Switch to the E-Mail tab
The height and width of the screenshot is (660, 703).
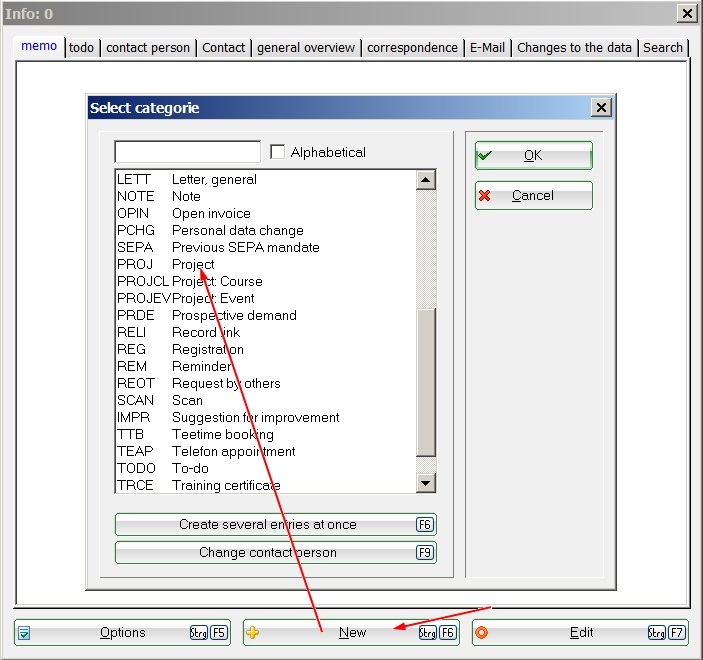pyautogui.click(x=487, y=47)
